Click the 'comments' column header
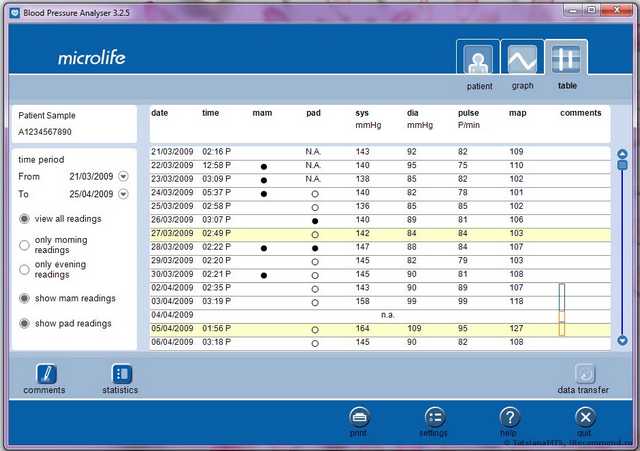 (x=580, y=113)
